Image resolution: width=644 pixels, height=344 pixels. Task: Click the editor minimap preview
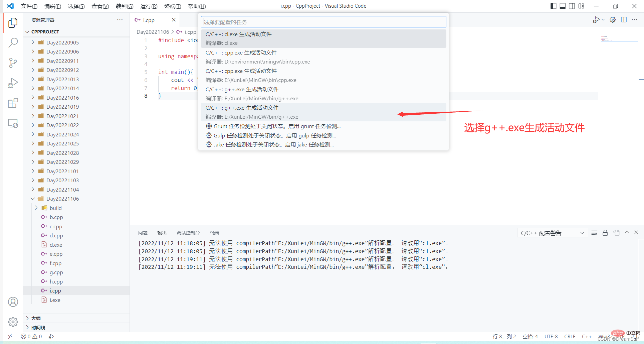coord(608,39)
